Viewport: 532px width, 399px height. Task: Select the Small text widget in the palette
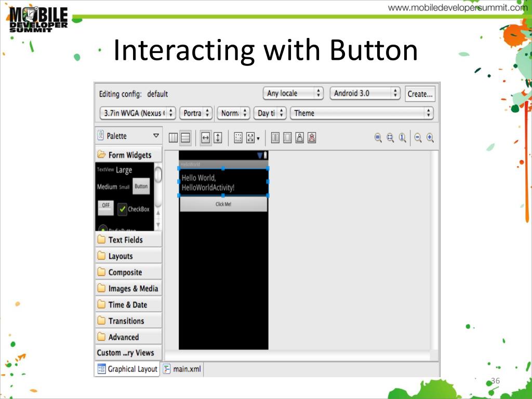pos(124,187)
